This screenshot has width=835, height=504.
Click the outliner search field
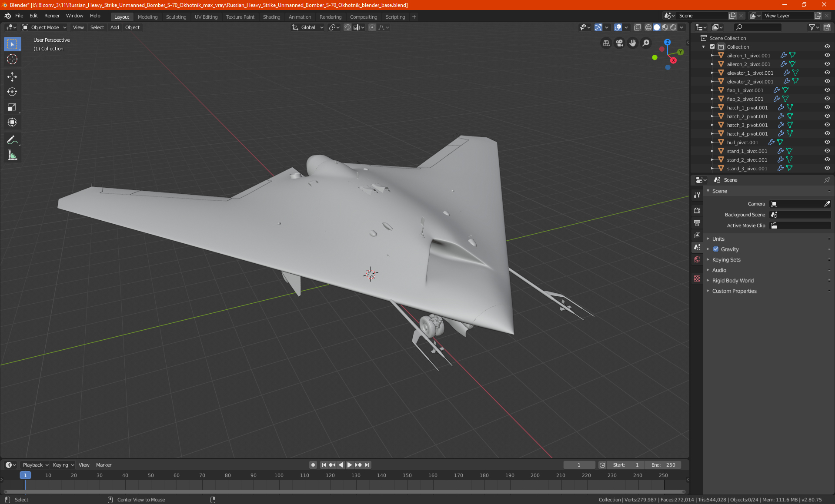pos(757,27)
